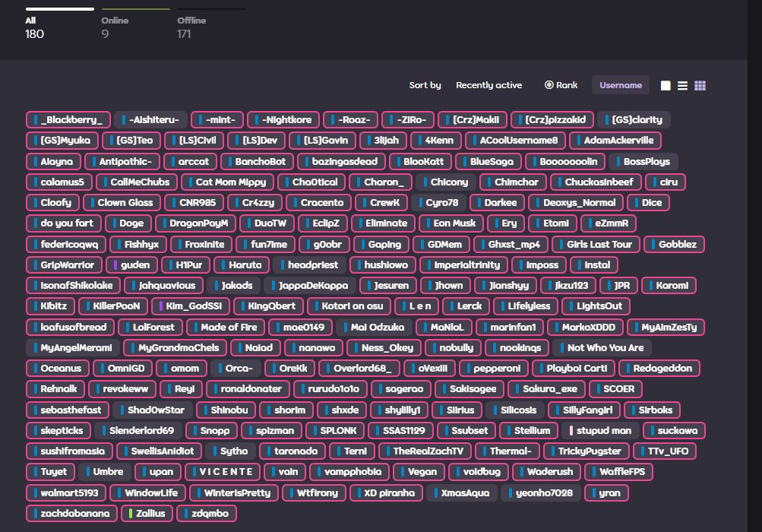Open user AdamAckerville profile
The width and height of the screenshot is (762, 532).
tap(615, 141)
